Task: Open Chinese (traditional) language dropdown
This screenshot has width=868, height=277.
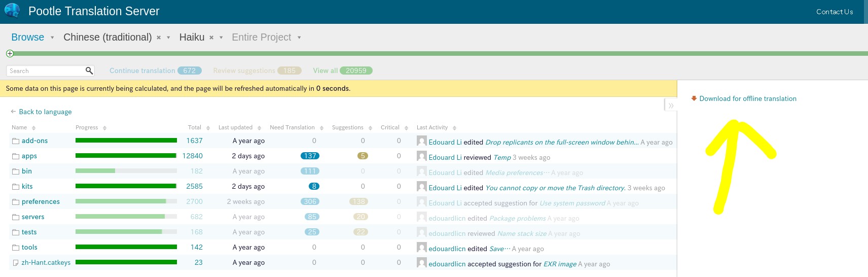Action: pyautogui.click(x=168, y=38)
